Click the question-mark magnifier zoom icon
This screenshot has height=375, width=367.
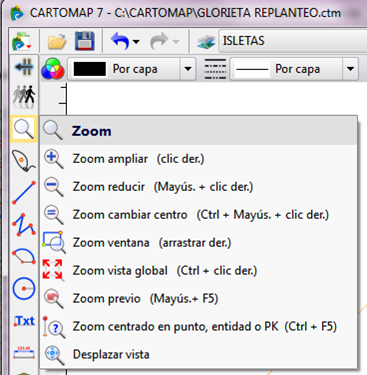(x=53, y=327)
